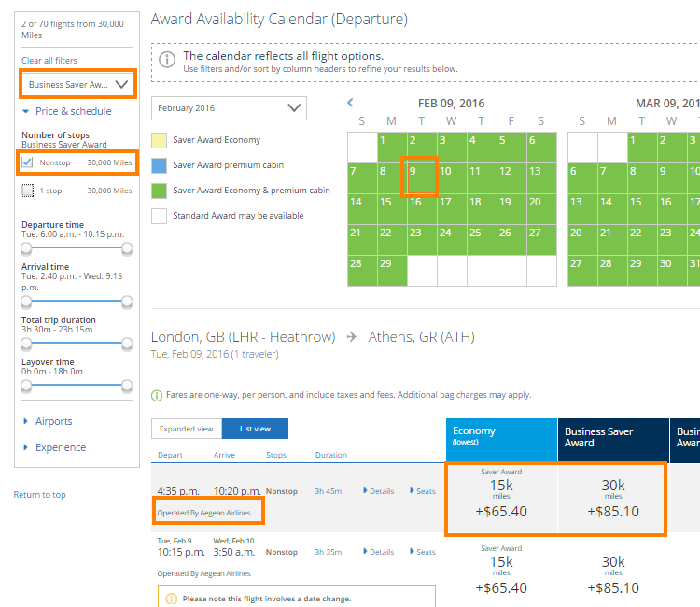Click the date change warning icon

coord(171,599)
